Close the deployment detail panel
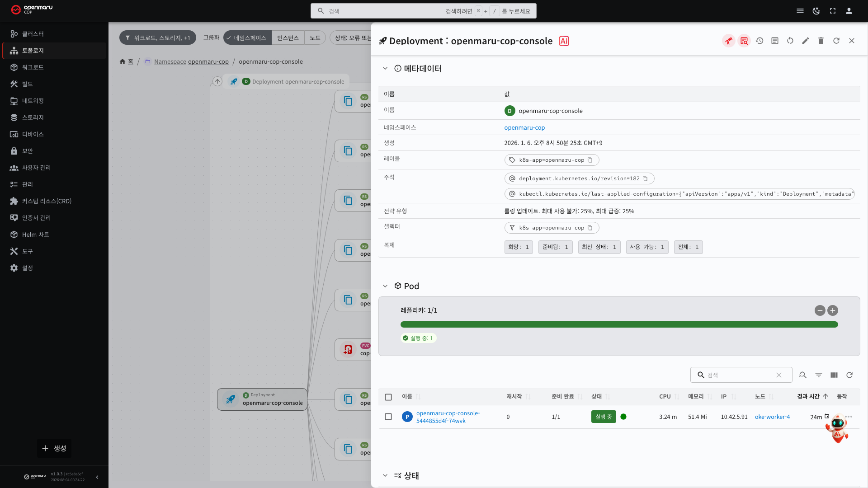The width and height of the screenshot is (868, 488). 852,41
